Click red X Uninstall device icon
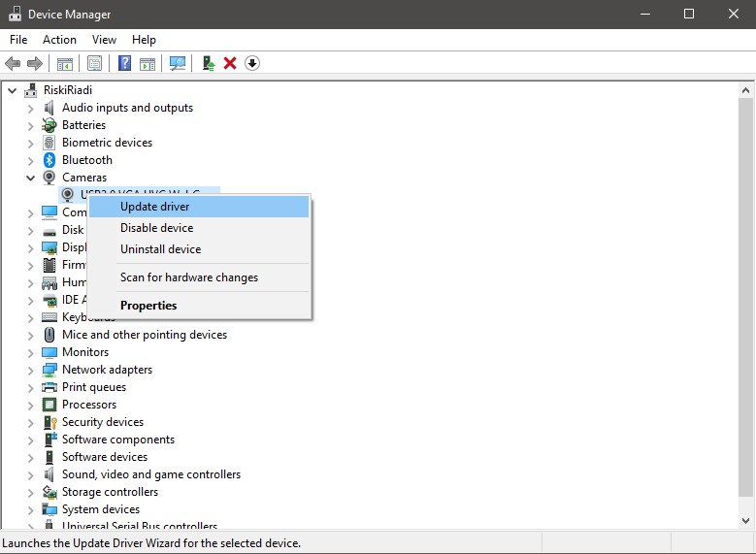Screen dimensions: 756x554 coord(230,63)
